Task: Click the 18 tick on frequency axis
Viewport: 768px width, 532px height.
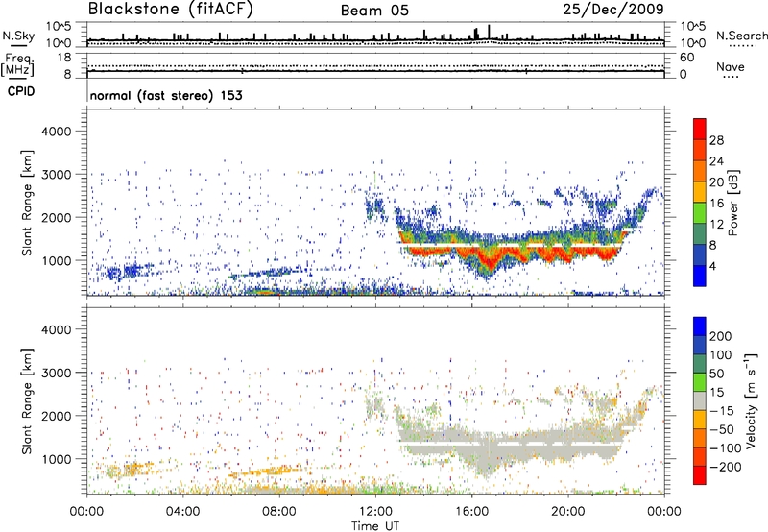Action: click(x=64, y=58)
